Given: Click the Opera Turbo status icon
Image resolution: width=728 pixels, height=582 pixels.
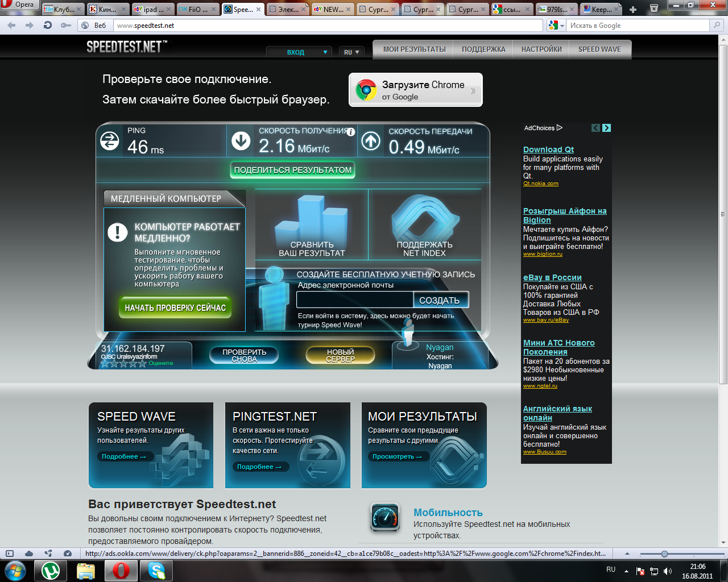Looking at the screenshot, I should (x=68, y=554).
